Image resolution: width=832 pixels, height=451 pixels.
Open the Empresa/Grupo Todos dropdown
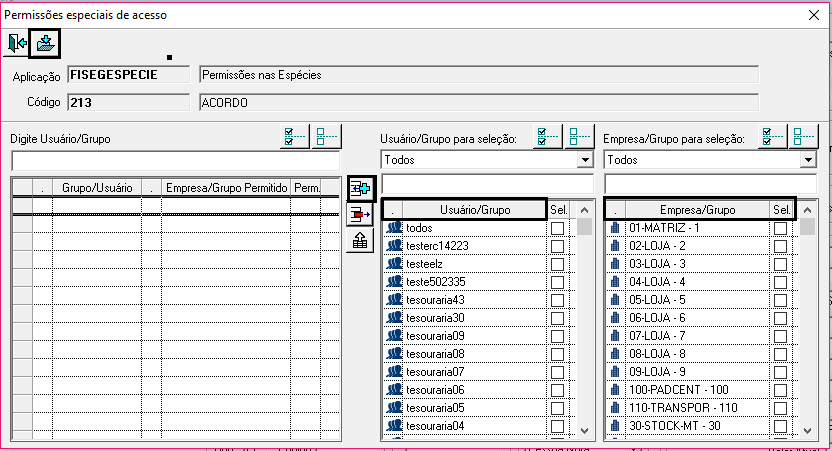[x=808, y=160]
